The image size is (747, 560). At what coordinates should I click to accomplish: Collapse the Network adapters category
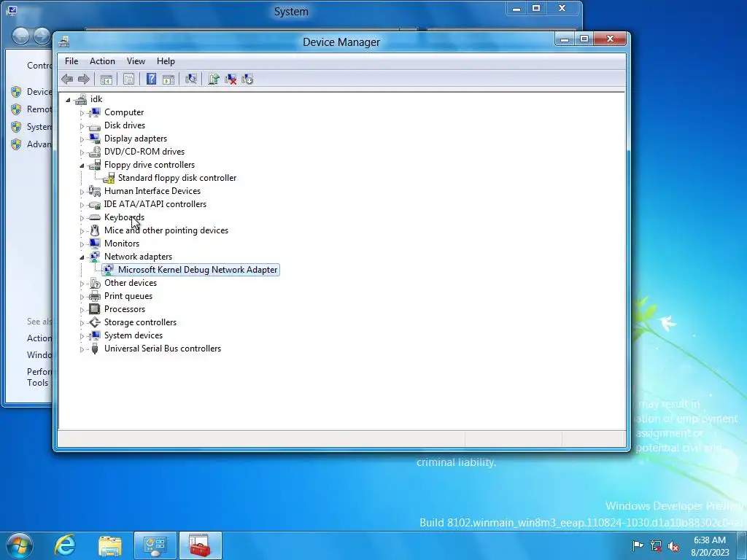82,257
